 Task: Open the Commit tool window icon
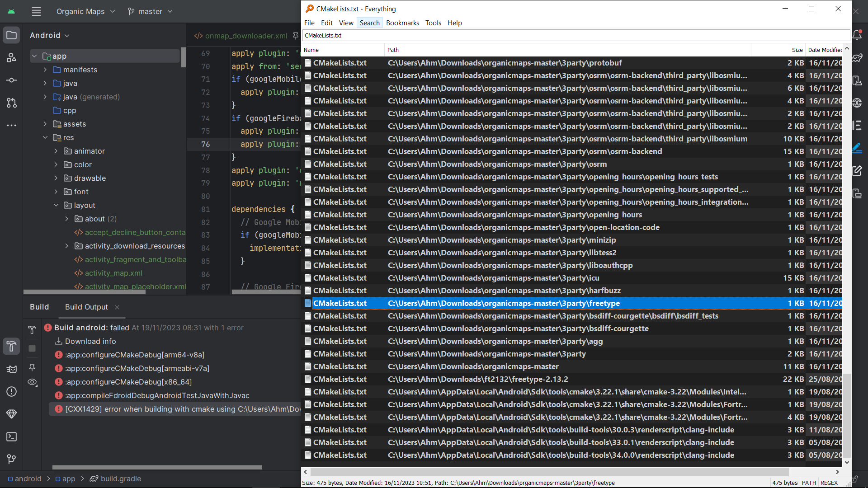tap(11, 80)
